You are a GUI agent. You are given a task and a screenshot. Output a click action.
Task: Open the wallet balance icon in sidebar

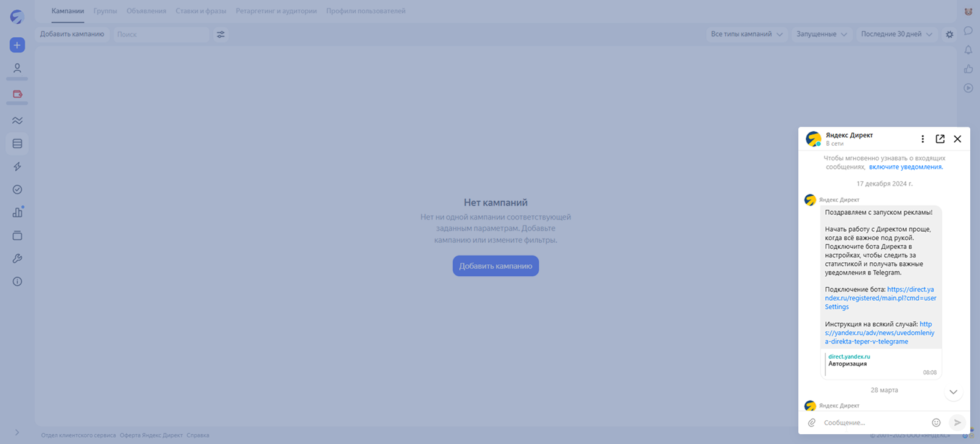(17, 95)
